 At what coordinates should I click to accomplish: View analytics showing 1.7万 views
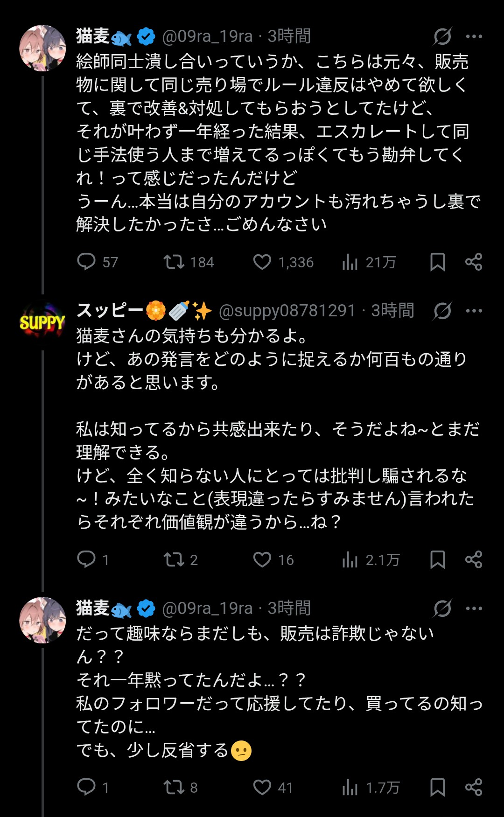point(350,788)
